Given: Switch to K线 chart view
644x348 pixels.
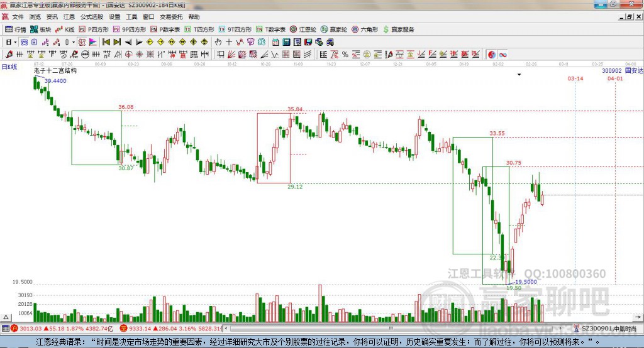Looking at the screenshot, I should pos(65,30).
